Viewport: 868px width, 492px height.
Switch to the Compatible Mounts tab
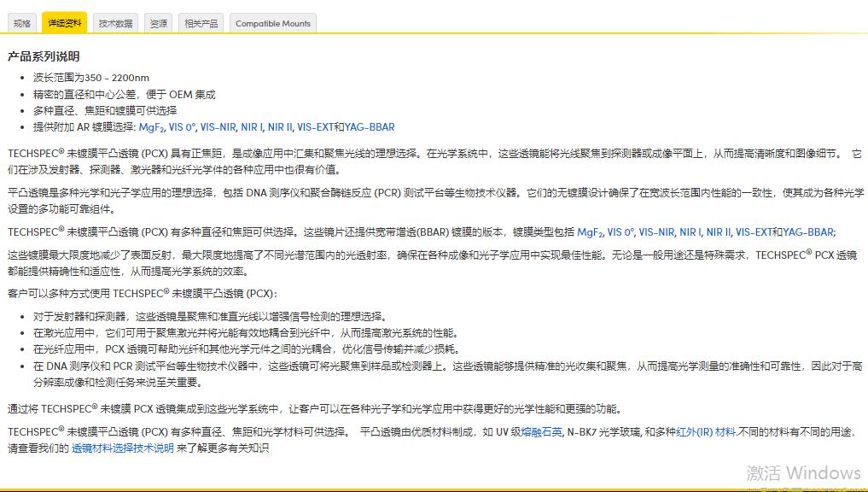click(272, 23)
